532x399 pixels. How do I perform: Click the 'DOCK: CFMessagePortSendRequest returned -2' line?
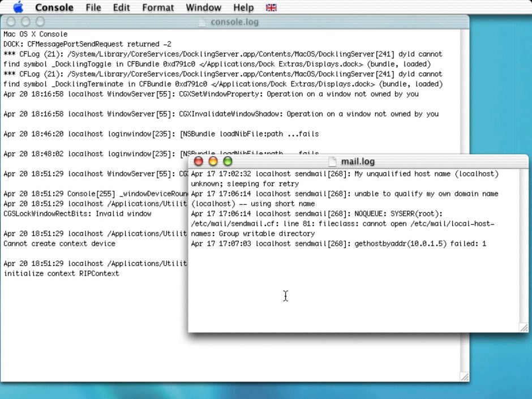(x=88, y=44)
